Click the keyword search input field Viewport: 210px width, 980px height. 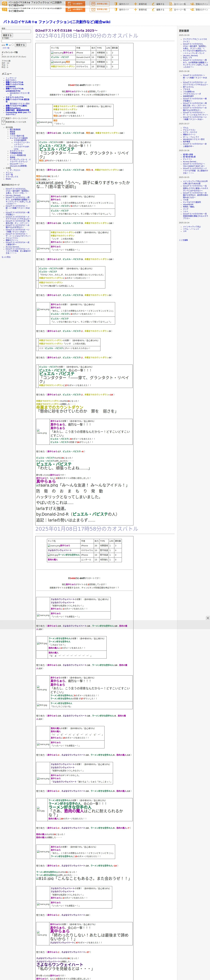click(x=16, y=31)
